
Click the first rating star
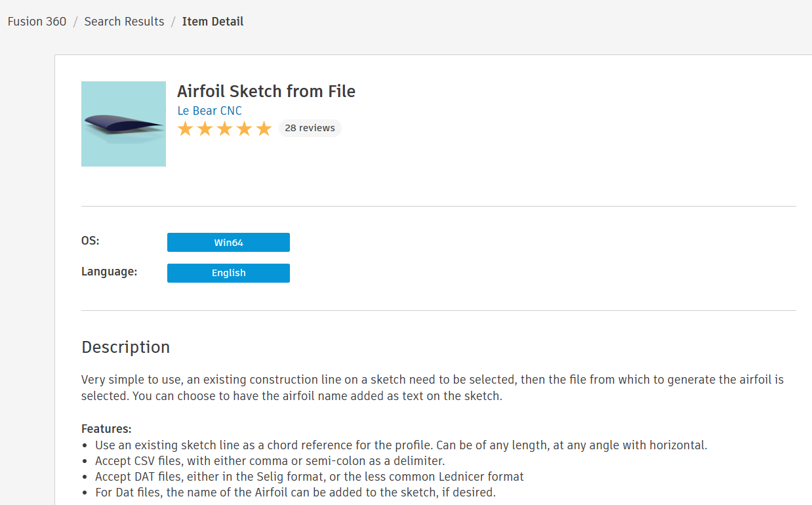tap(186, 129)
